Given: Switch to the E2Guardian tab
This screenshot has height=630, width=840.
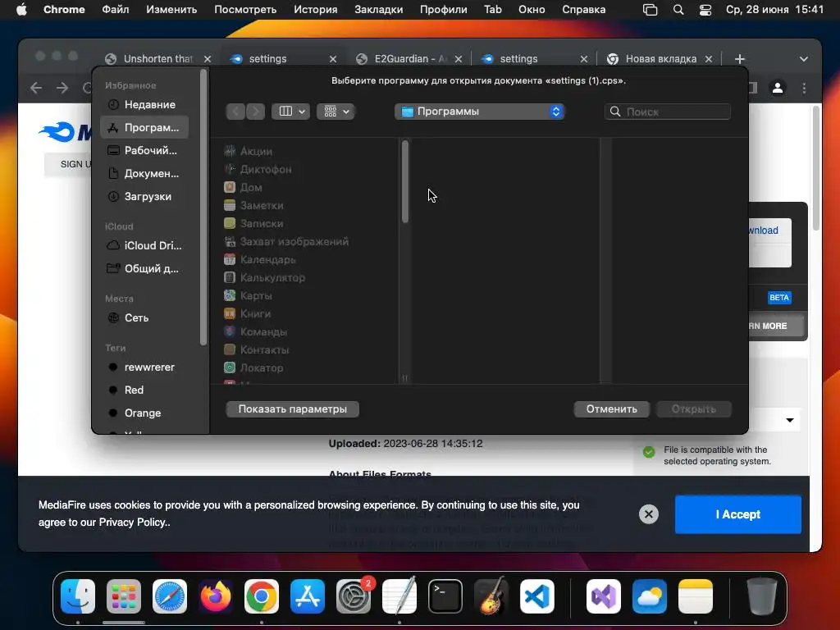Looking at the screenshot, I should point(410,59).
